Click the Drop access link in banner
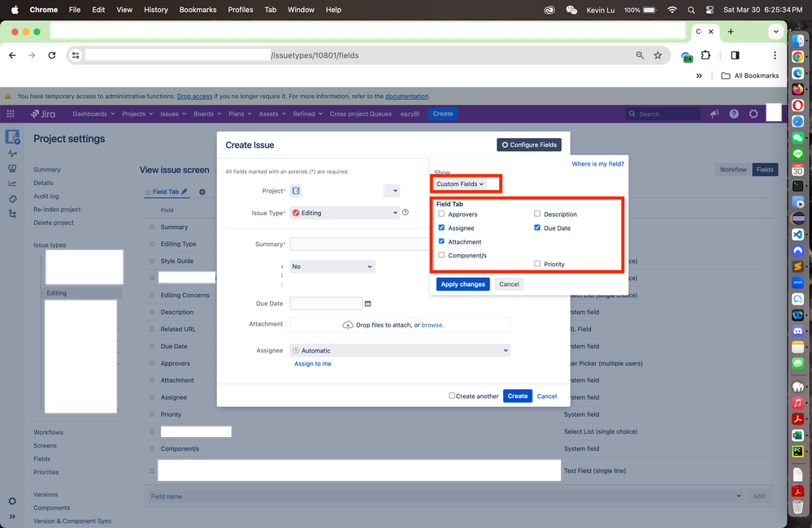 pos(195,97)
